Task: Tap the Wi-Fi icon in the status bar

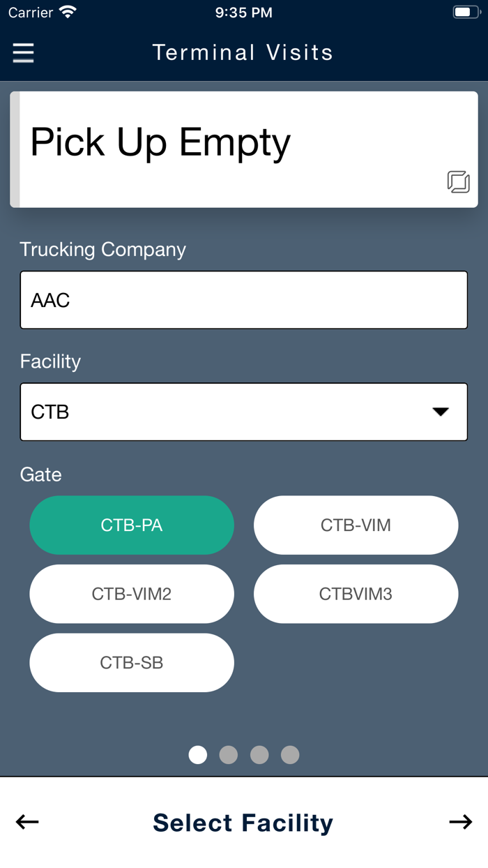Action: coord(67,11)
